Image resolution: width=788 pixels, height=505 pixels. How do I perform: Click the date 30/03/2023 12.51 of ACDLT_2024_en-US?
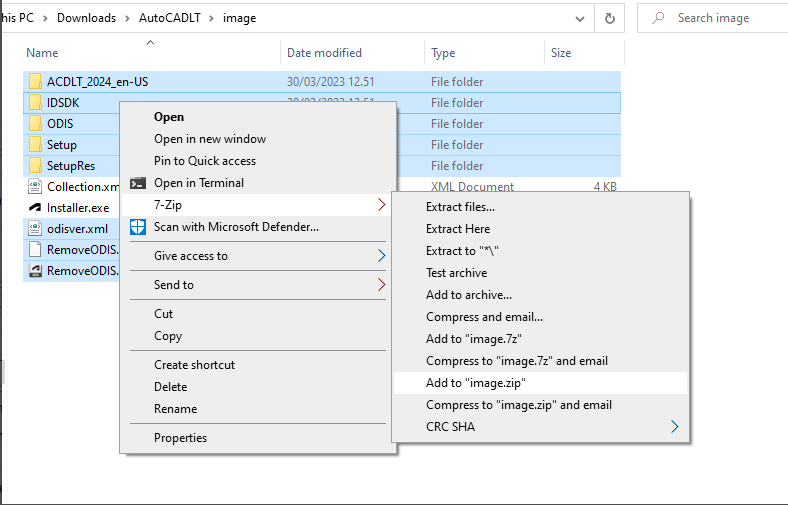click(x=331, y=81)
